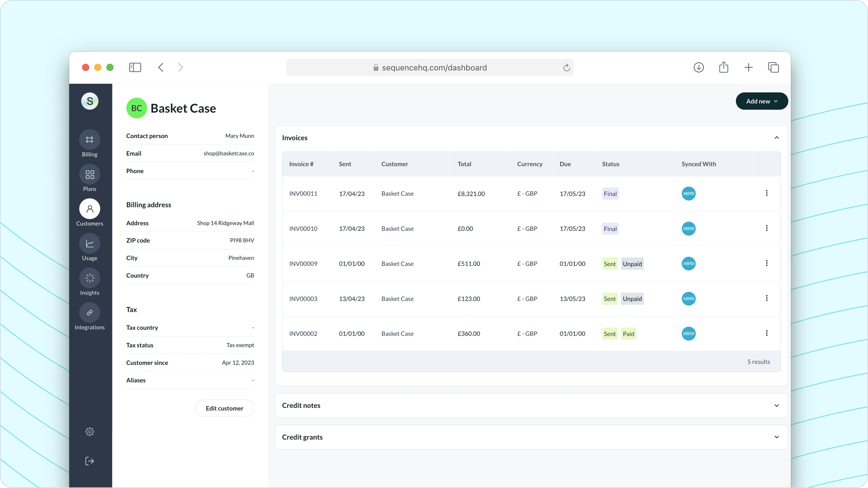
Task: Expand the Credit grants section
Action: tap(776, 437)
